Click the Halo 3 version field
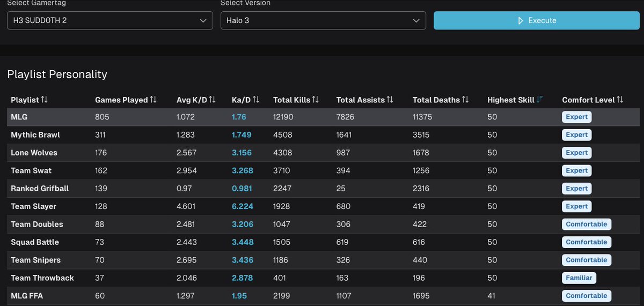The width and height of the screenshot is (644, 306). 323,20
